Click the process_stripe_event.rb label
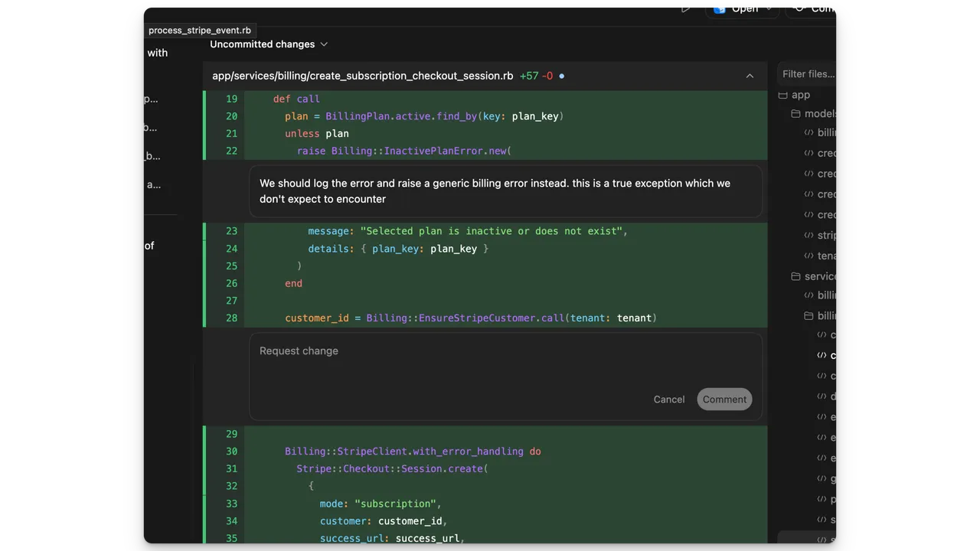This screenshot has width=980, height=551. (x=200, y=31)
